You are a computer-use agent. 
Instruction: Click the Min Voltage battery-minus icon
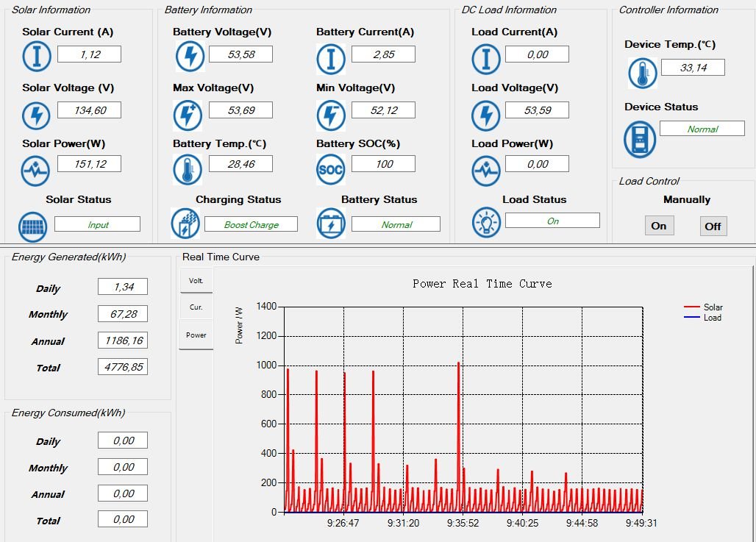[330, 115]
